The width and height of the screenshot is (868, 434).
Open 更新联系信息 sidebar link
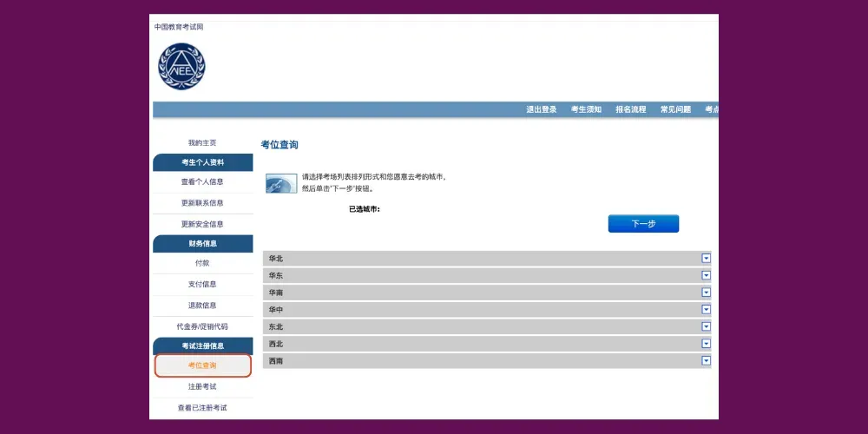click(x=202, y=203)
